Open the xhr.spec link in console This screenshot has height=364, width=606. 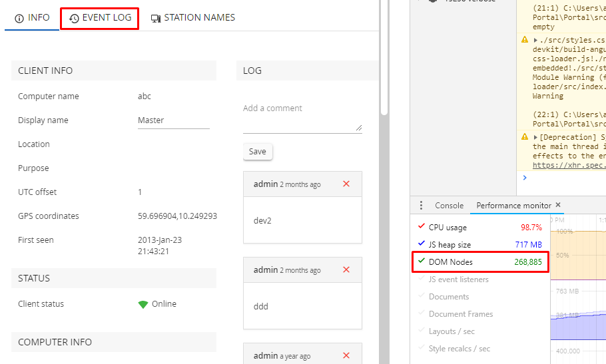point(569,165)
